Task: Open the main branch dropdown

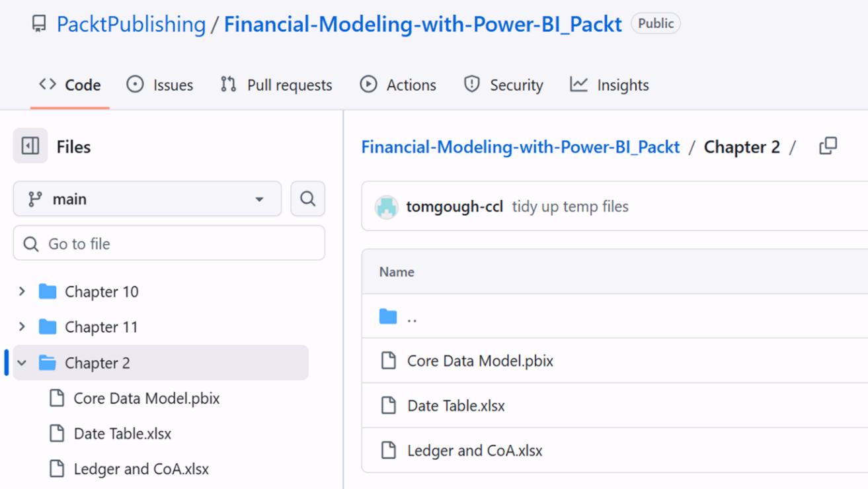Action: (x=147, y=199)
